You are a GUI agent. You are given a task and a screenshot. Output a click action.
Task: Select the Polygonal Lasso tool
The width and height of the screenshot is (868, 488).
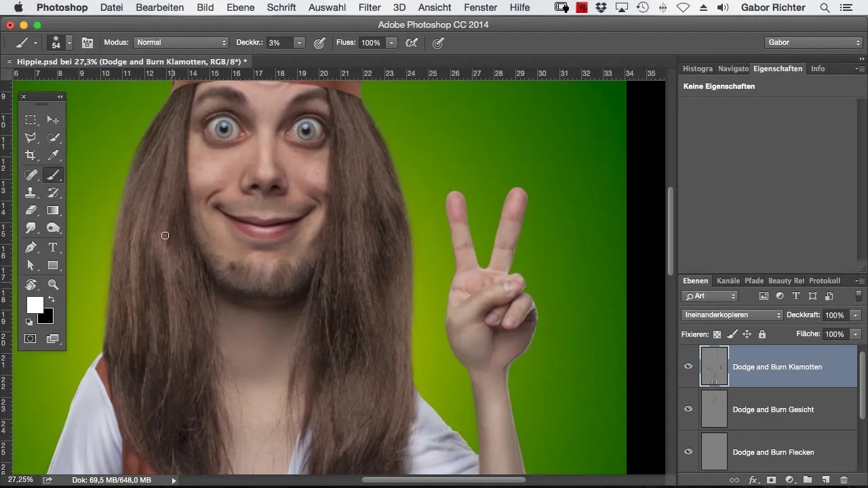pyautogui.click(x=31, y=138)
